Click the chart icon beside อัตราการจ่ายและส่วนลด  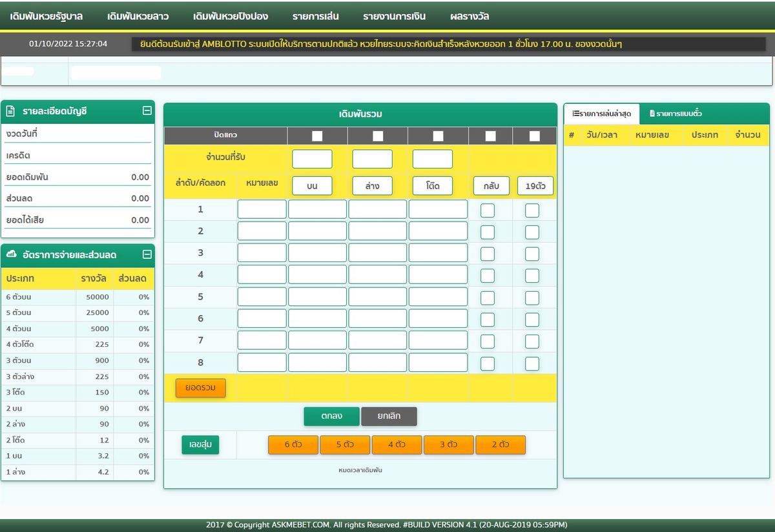coord(11,255)
